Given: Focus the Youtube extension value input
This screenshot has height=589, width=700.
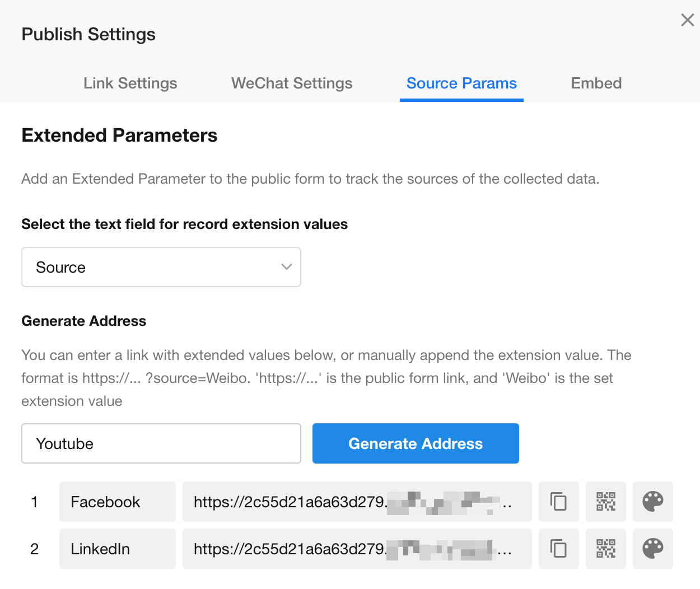Looking at the screenshot, I should point(161,443).
